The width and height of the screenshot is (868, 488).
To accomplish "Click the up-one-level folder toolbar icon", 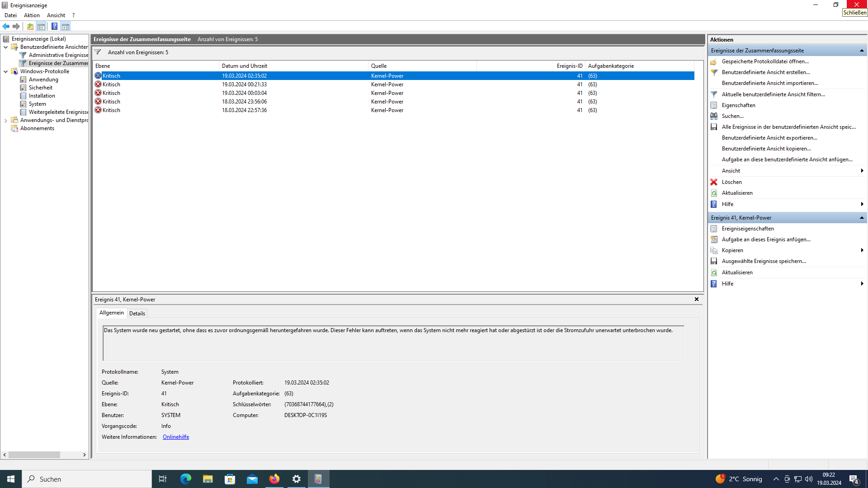I will tap(30, 26).
